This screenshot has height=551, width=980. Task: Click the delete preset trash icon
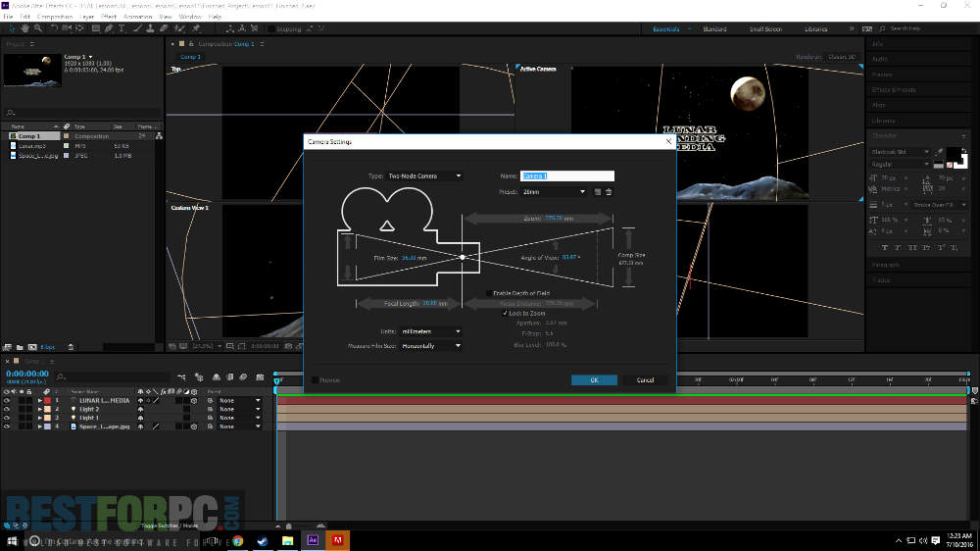point(608,192)
